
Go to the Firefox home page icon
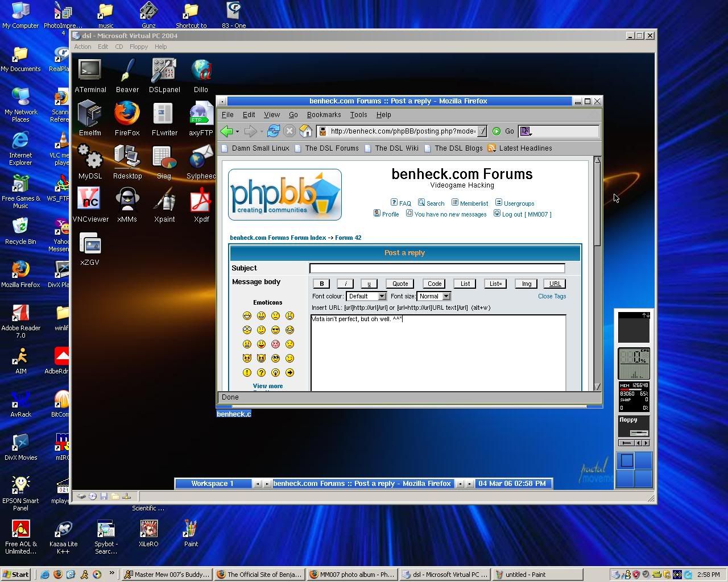coord(305,131)
